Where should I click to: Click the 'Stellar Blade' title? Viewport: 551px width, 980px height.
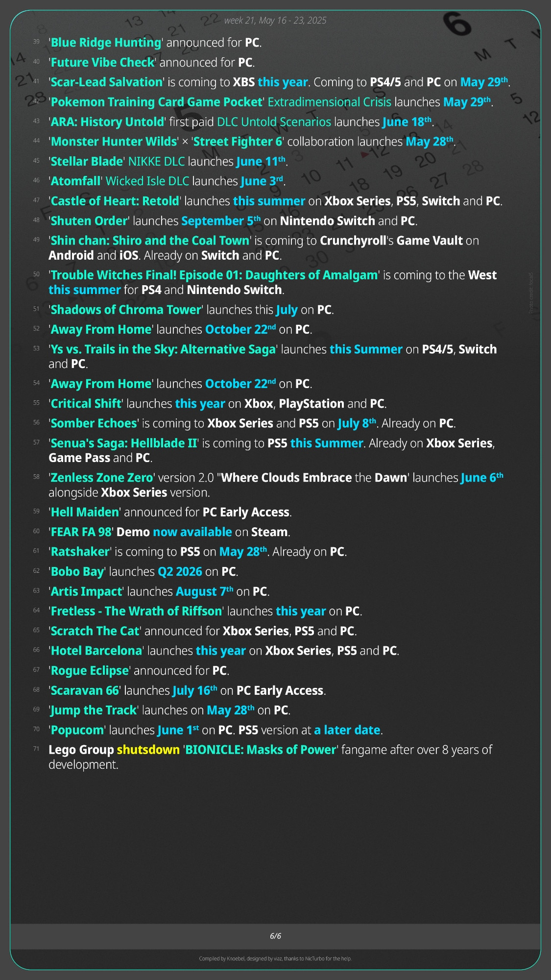pos(87,162)
